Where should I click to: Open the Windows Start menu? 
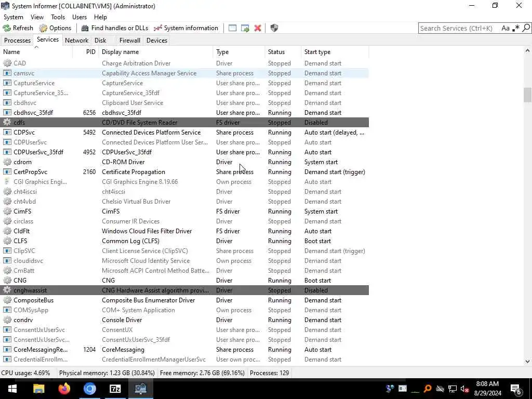(x=12, y=389)
